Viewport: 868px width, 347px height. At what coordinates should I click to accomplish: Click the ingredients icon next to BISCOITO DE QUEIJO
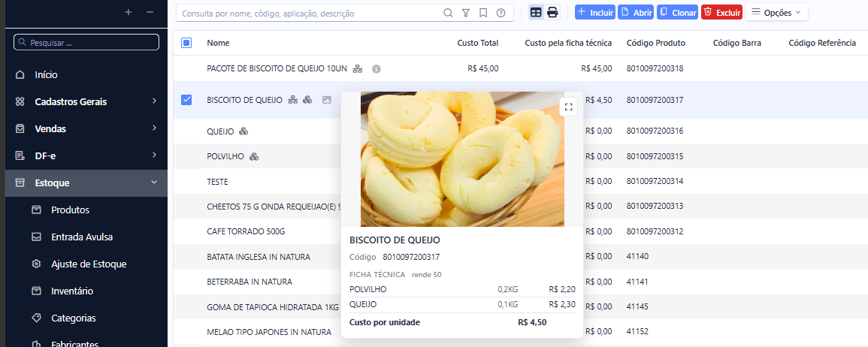click(308, 100)
